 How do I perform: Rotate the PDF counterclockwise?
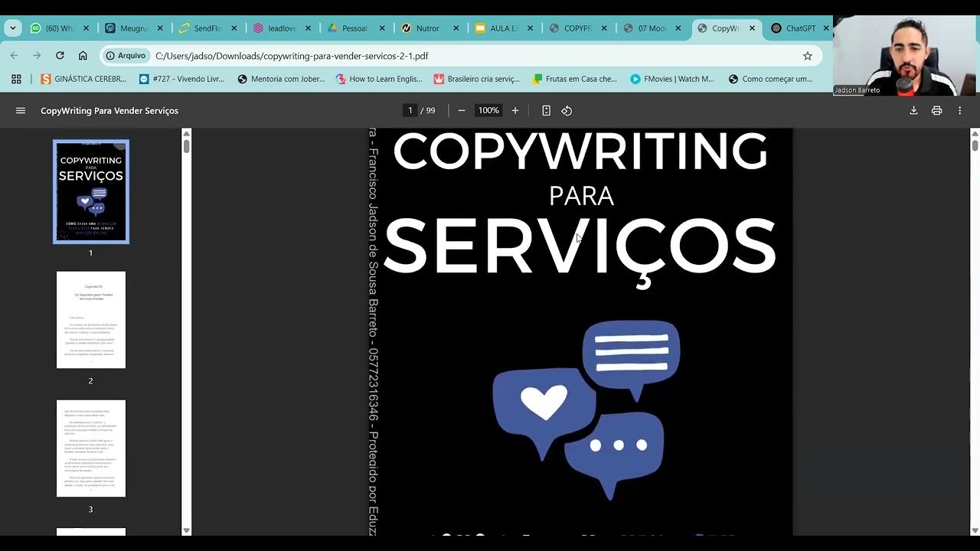567,111
